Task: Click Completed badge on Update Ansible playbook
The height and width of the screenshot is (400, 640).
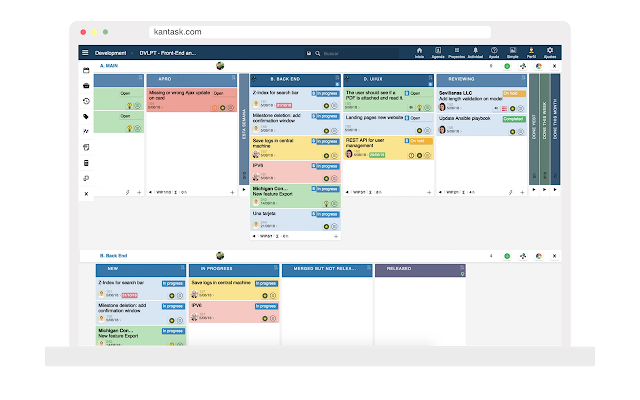Action: coord(513,119)
